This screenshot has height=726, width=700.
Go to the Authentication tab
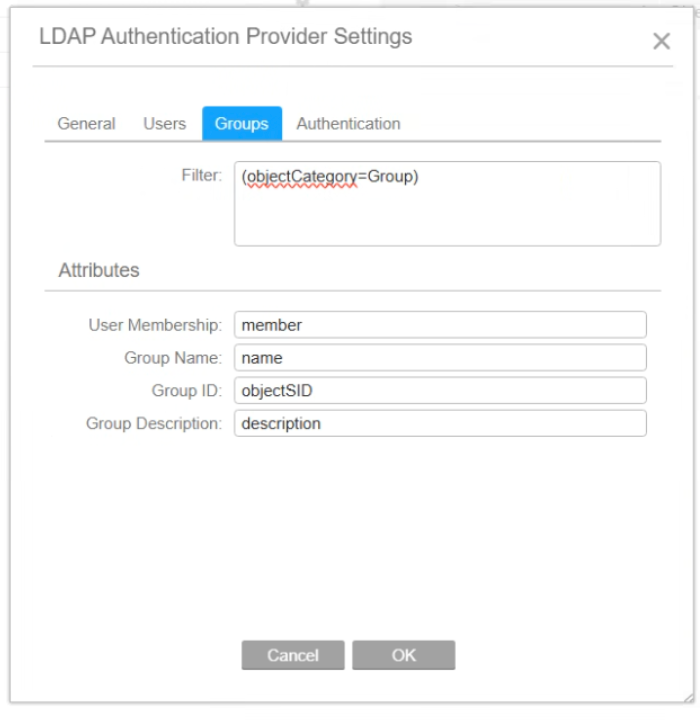click(x=348, y=124)
